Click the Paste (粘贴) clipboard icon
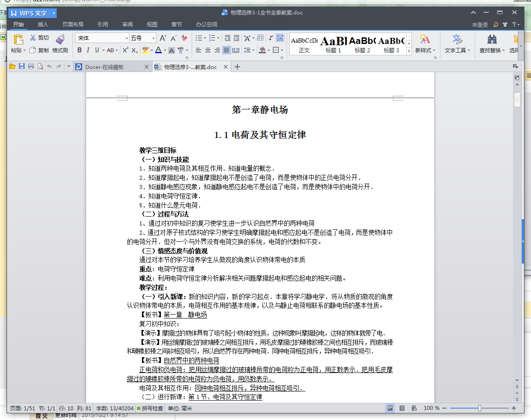This screenshot has width=531, height=420. 18,40
